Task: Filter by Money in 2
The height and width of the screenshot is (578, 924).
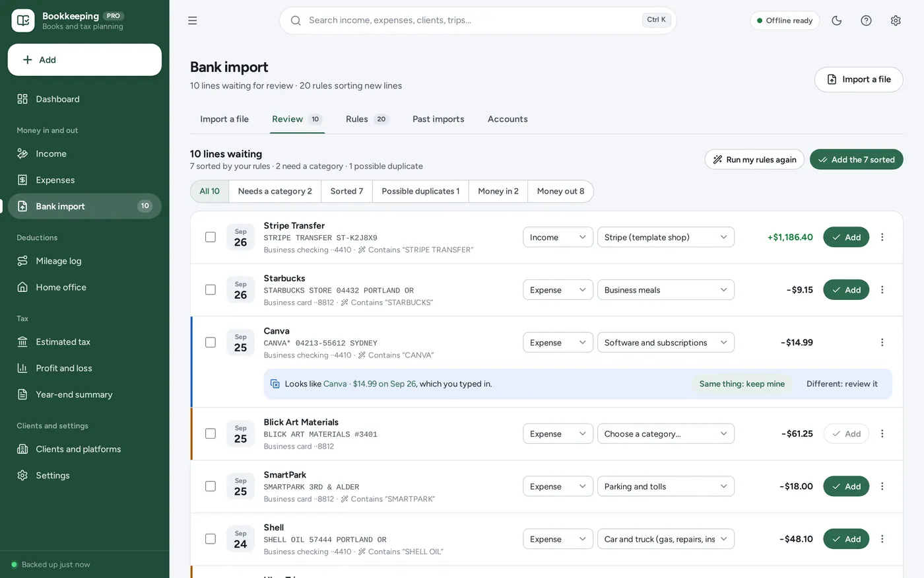Action: coord(498,192)
